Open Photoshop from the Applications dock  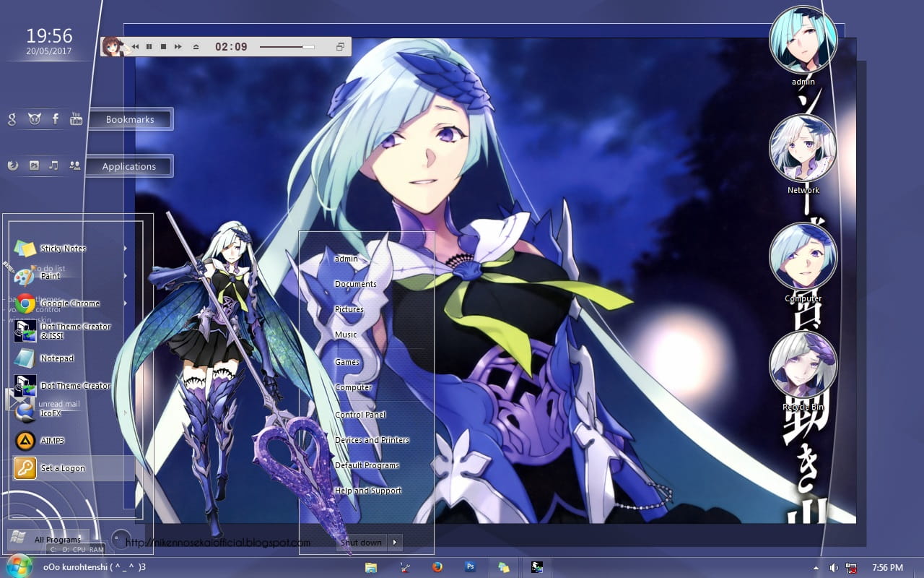(34, 165)
